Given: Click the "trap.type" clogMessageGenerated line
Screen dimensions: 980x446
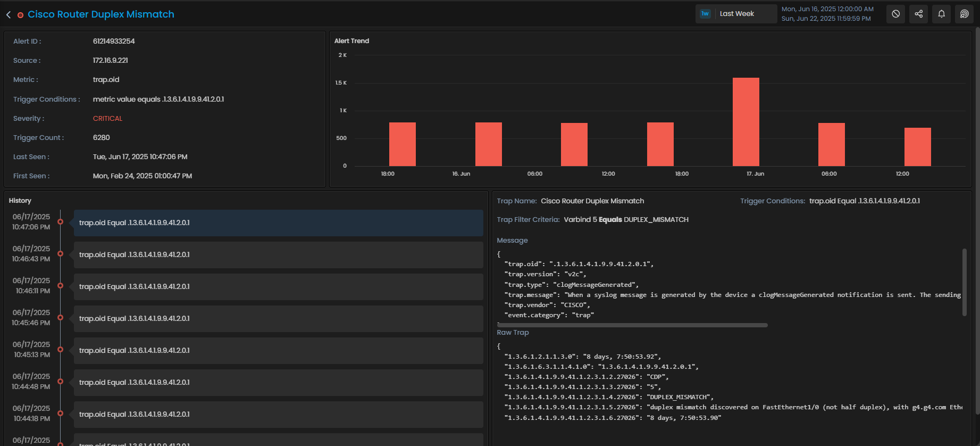Looking at the screenshot, I should tap(572, 285).
